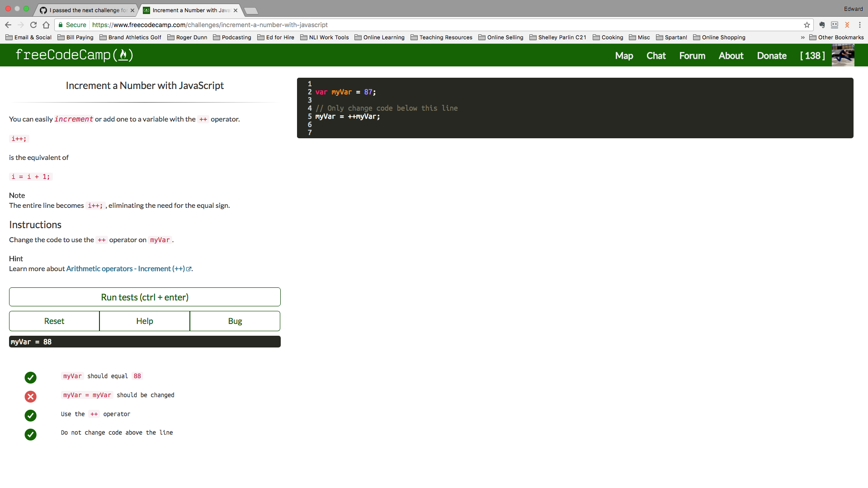Open the user profile avatar picture
This screenshot has height=488, width=868.
coord(843,56)
